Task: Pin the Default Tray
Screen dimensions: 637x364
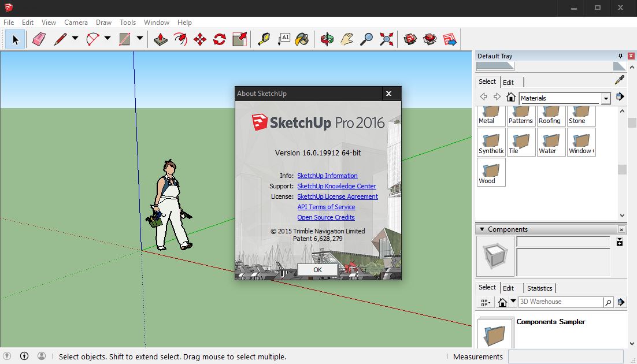Action: click(620, 56)
